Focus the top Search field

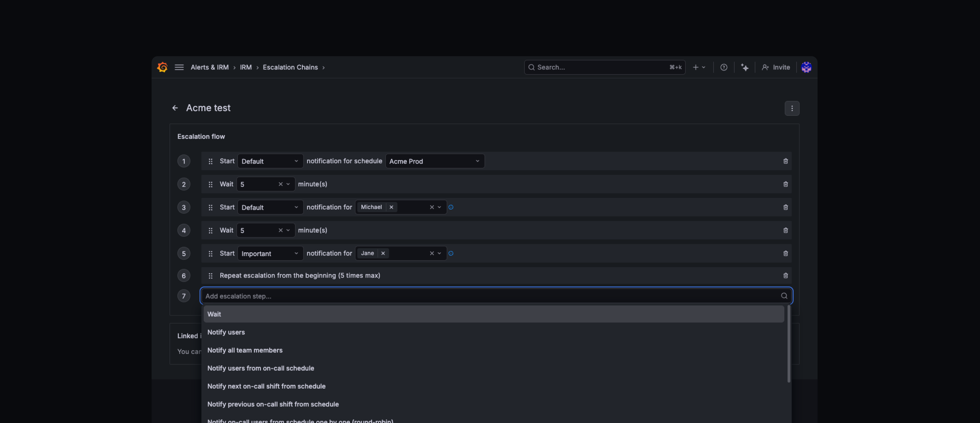tap(605, 67)
